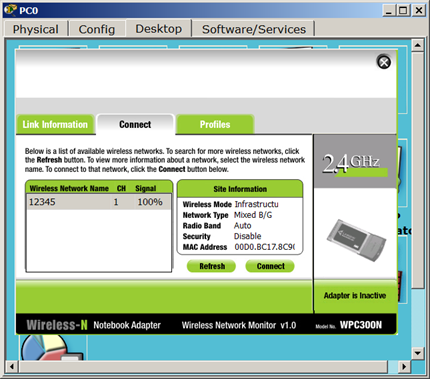Click the vertical scrollbar up arrow
This screenshot has width=430, height=379.
pyautogui.click(x=418, y=45)
